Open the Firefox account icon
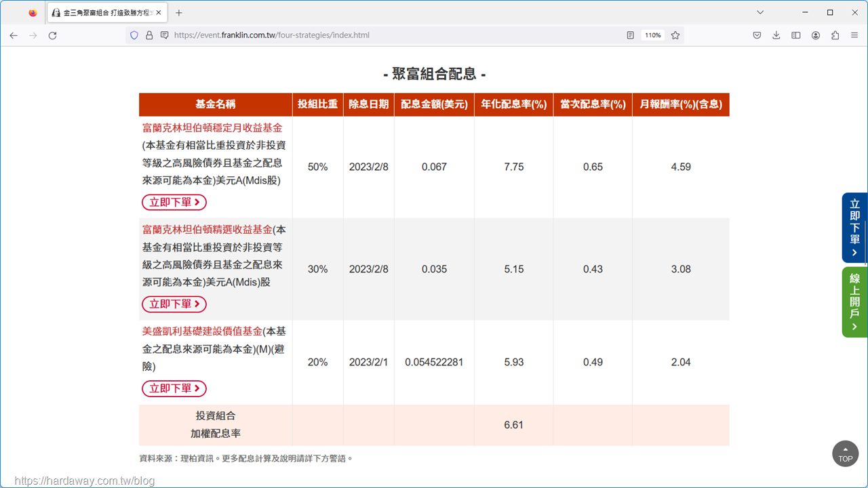Image resolution: width=868 pixels, height=488 pixels. 816,35
